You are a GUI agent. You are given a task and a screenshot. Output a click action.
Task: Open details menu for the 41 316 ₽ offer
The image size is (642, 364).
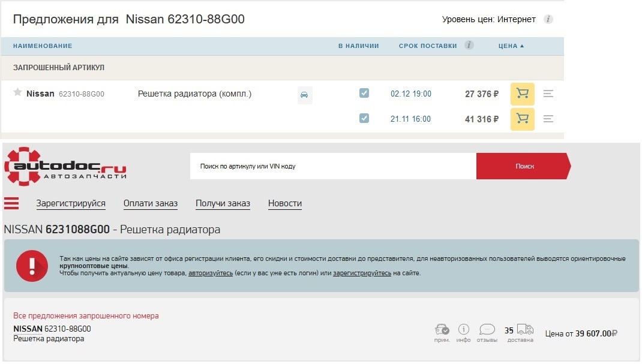tap(548, 119)
